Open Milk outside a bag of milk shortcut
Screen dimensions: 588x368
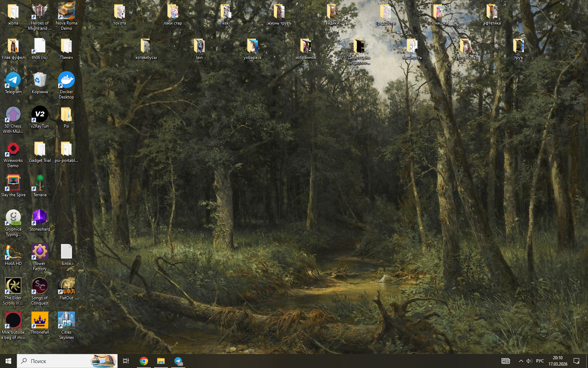click(x=13, y=326)
